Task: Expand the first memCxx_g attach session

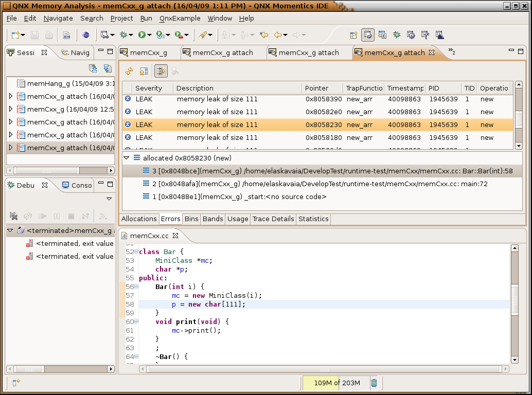Action: point(11,96)
